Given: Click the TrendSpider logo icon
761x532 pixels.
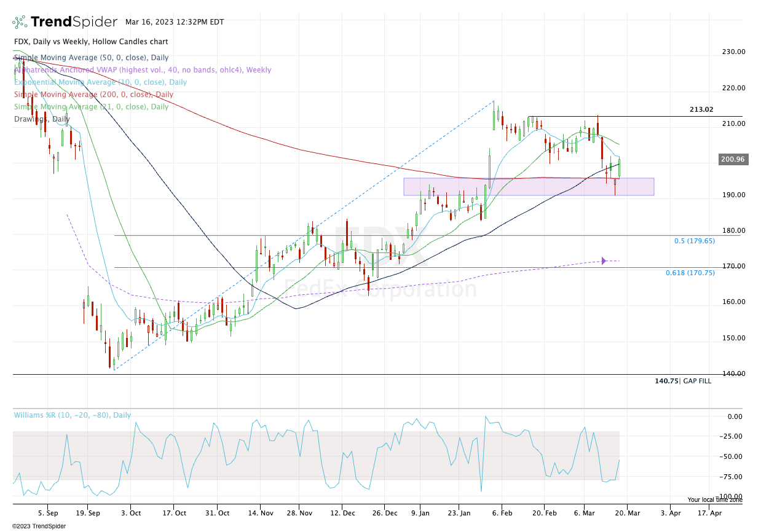Looking at the screenshot, I should pyautogui.click(x=19, y=22).
